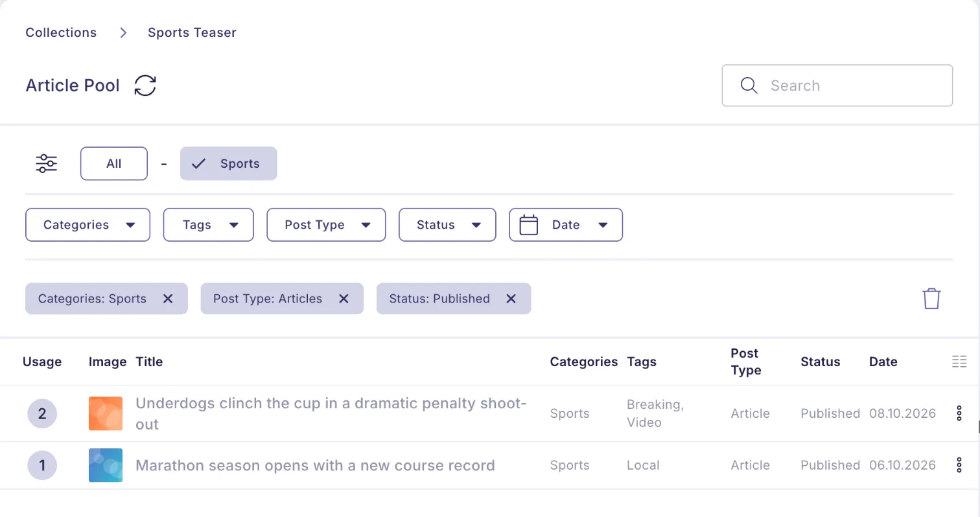Remove the Status: Published filter chip

click(511, 299)
